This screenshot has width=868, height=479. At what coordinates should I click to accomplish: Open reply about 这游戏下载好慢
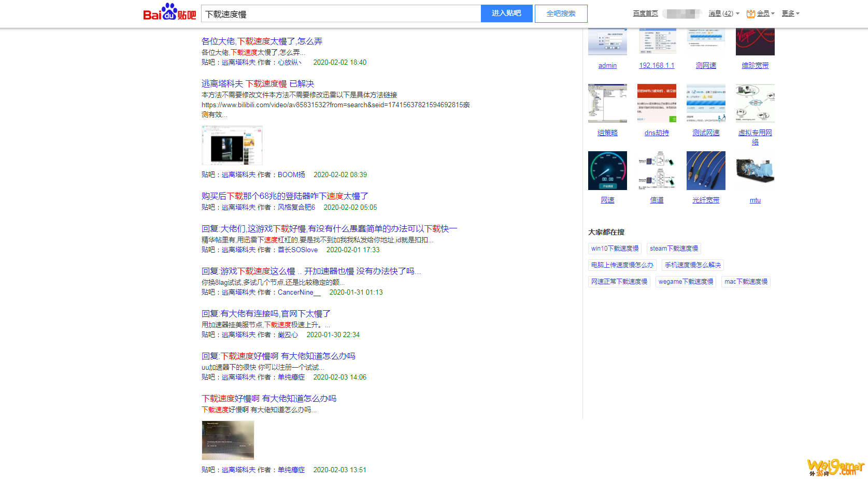tap(330, 228)
